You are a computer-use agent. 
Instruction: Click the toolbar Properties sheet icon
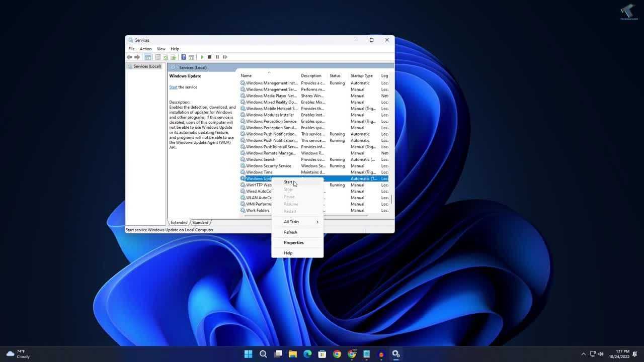pyautogui.click(x=157, y=57)
